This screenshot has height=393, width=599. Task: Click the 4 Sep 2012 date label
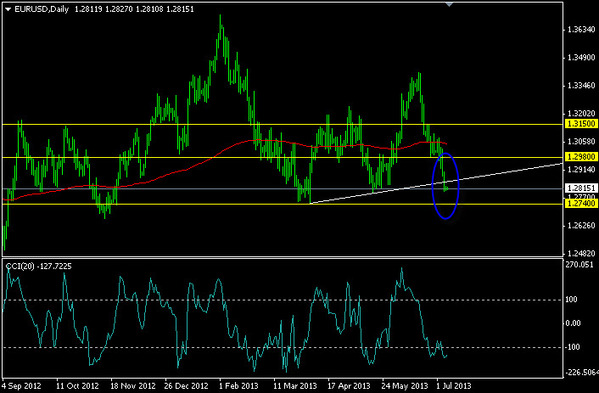21,386
